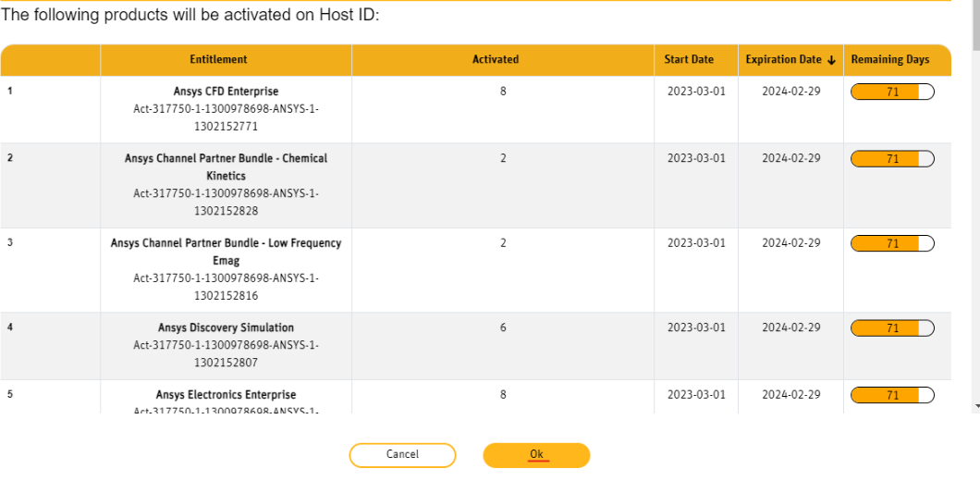Image resolution: width=980 pixels, height=481 pixels.
Task: Click the Chemical Kinetics remaining days bar
Action: [892, 159]
